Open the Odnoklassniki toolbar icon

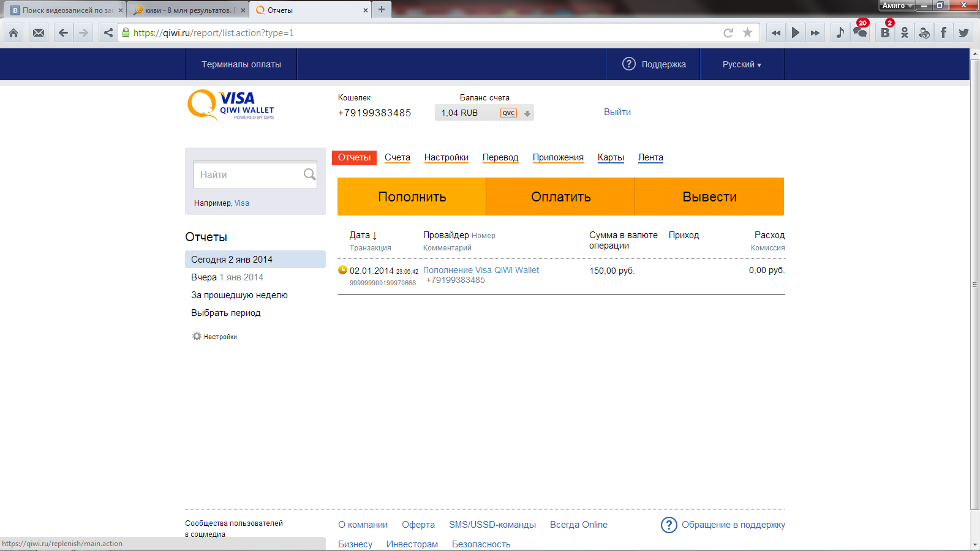click(905, 33)
